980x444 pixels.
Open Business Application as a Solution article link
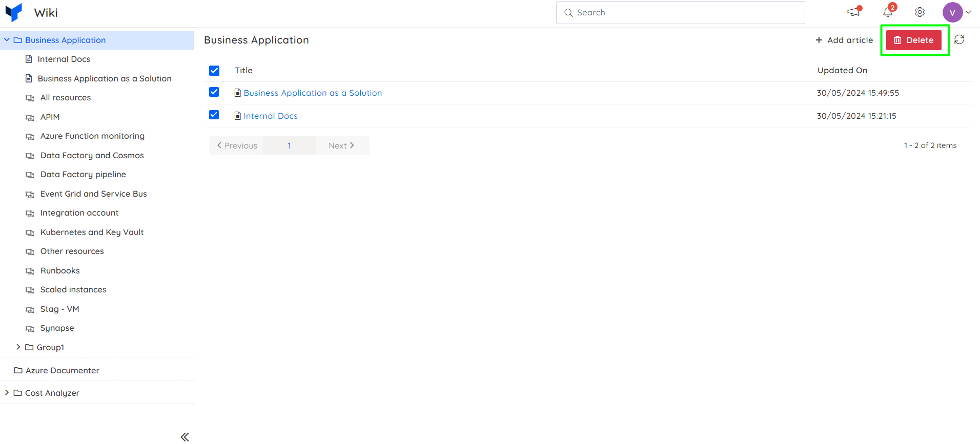[x=313, y=93]
